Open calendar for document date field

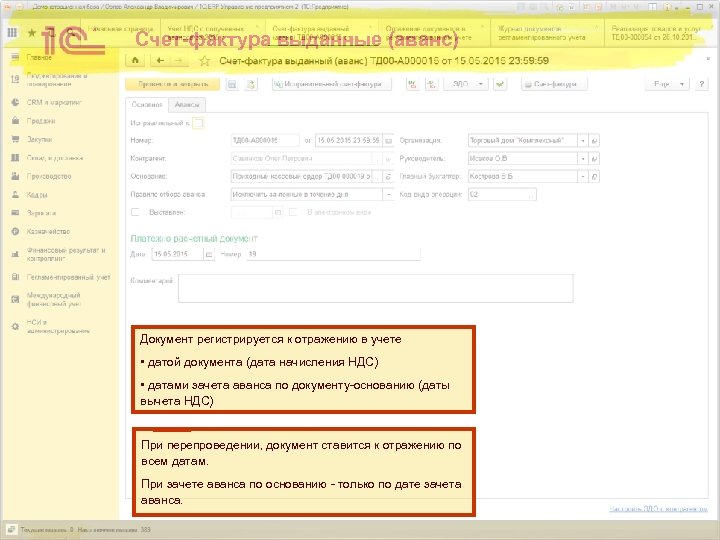tap(388, 141)
